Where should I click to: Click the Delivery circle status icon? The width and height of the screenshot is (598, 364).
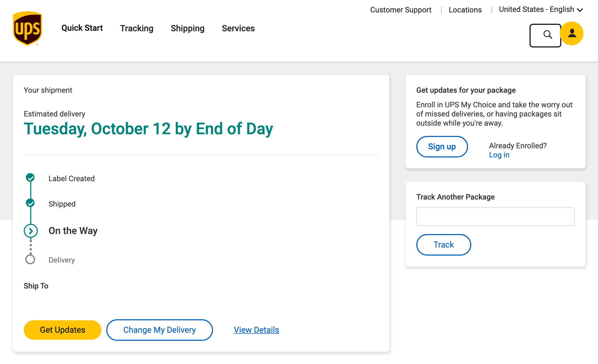click(x=30, y=260)
